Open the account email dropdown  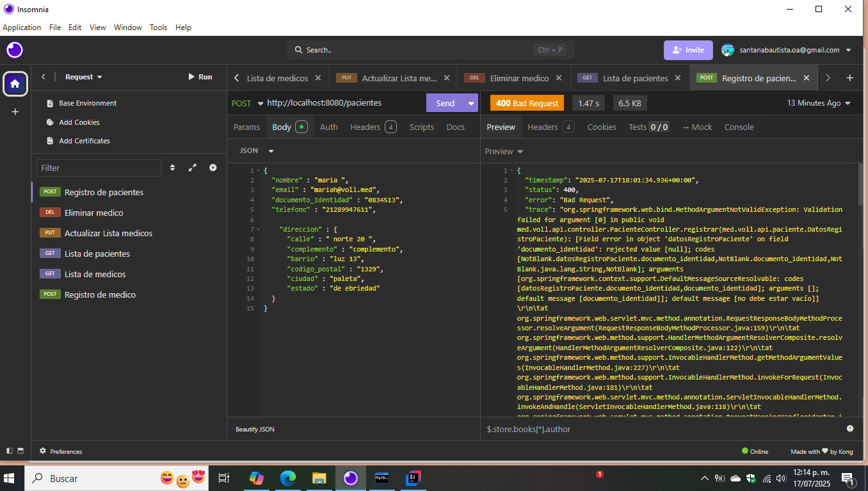point(787,50)
